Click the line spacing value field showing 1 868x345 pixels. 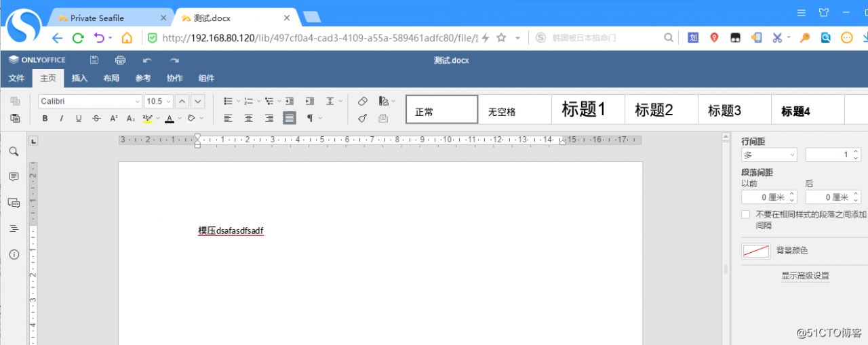[x=829, y=155]
